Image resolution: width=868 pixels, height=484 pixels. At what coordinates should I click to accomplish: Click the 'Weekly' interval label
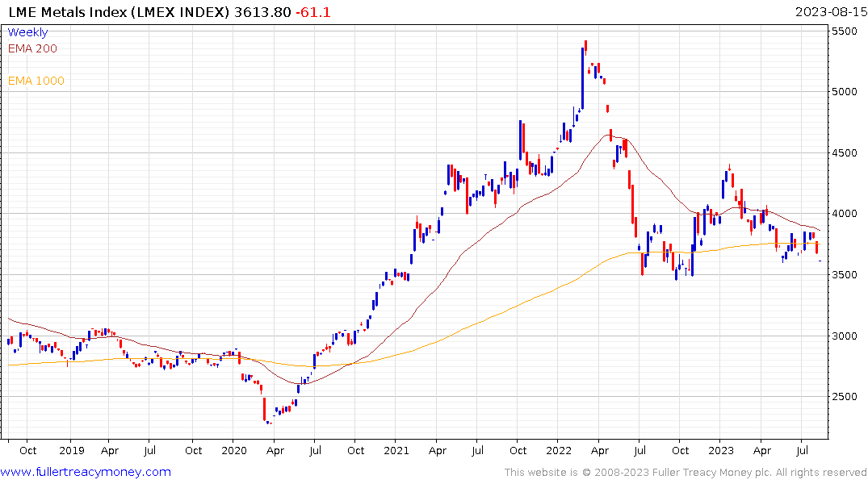(x=27, y=32)
